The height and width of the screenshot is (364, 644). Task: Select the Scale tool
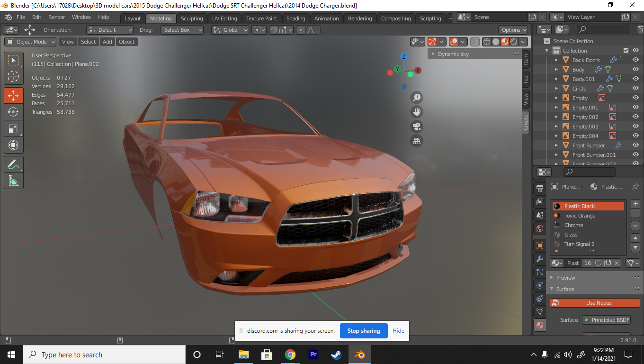pos(14,128)
